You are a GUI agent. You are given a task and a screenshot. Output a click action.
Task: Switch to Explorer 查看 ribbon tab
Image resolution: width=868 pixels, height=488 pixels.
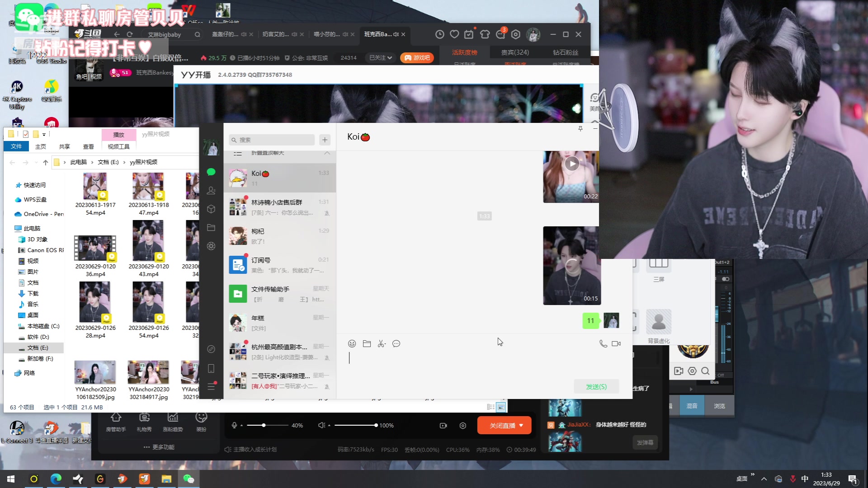tap(89, 146)
